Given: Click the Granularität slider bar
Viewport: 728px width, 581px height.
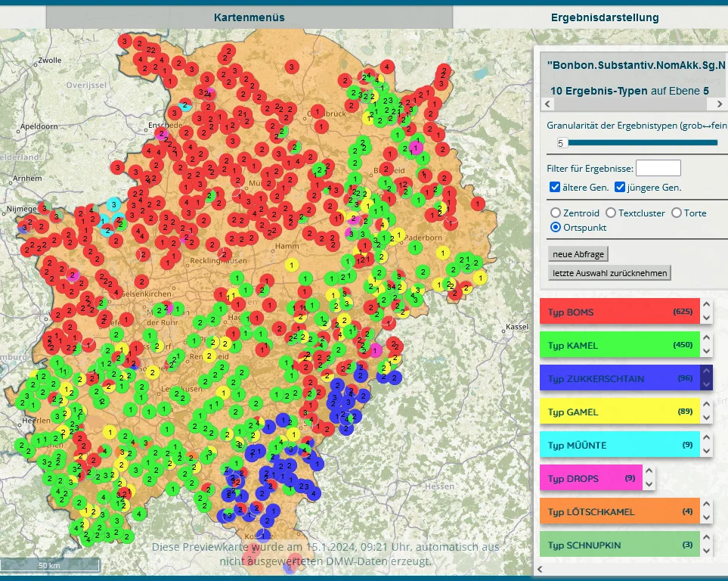Looking at the screenshot, I should click(x=643, y=143).
